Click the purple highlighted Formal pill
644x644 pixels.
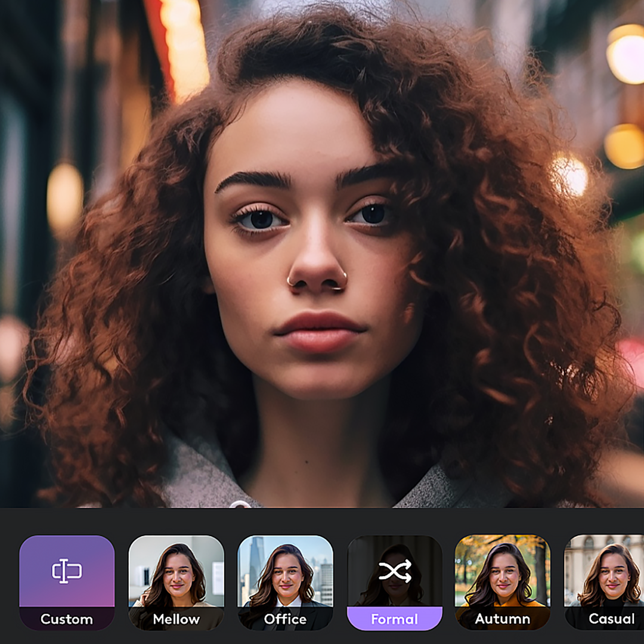pyautogui.click(x=395, y=619)
